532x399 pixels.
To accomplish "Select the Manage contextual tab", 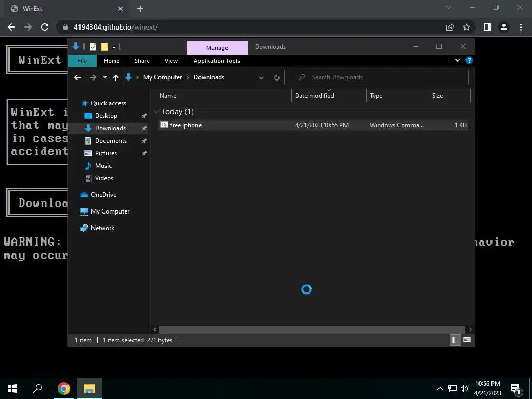I will pyautogui.click(x=217, y=47).
